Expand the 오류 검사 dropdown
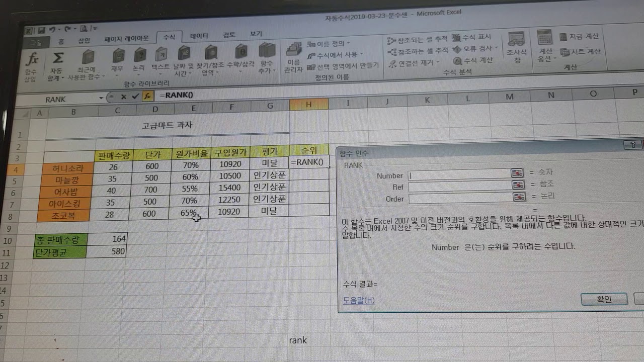The width and height of the screenshot is (644, 362). click(x=496, y=48)
